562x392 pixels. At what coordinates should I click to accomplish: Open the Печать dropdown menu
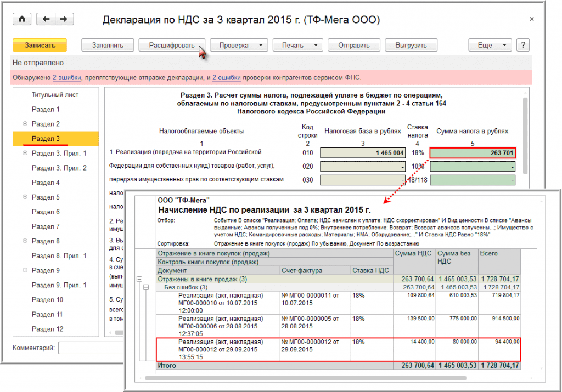298,45
